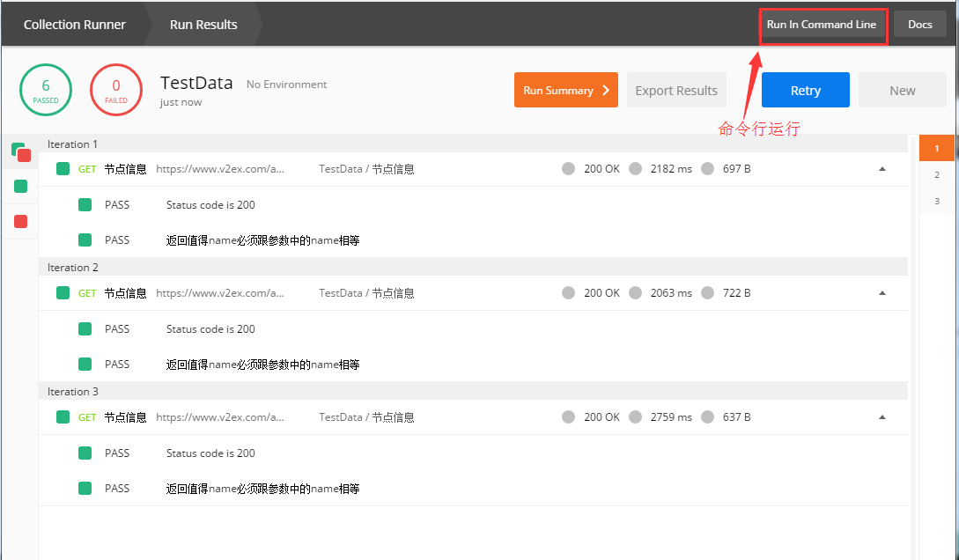Click the 2182 ms response time
The image size is (959, 560).
coord(671,169)
